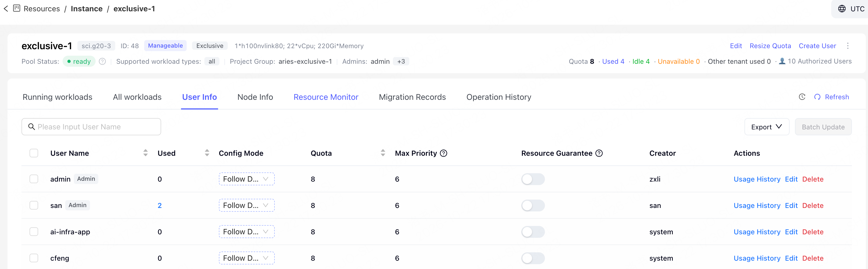Open the Migration Records tab

pyautogui.click(x=412, y=97)
